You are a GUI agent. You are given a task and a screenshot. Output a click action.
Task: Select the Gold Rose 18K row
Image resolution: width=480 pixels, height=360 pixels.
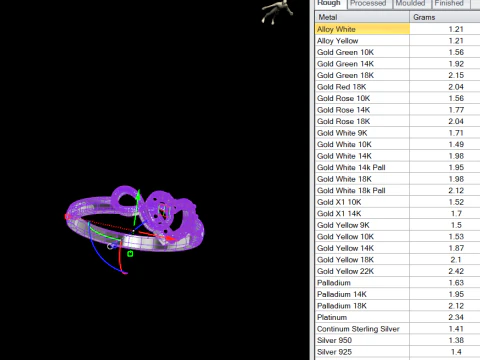(x=397, y=121)
